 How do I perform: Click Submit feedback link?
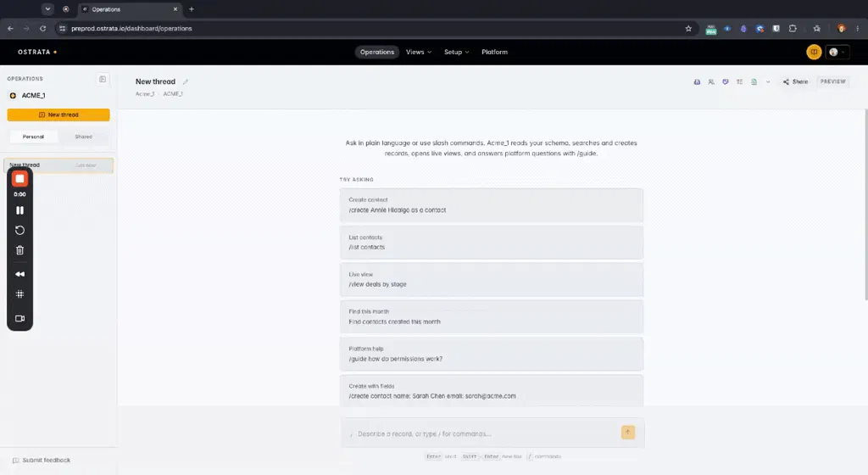(42, 460)
